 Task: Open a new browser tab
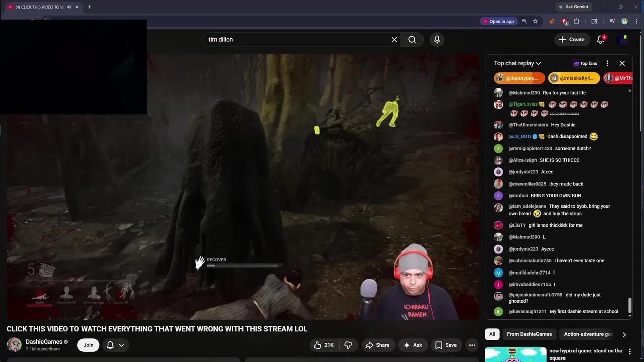pos(89,7)
